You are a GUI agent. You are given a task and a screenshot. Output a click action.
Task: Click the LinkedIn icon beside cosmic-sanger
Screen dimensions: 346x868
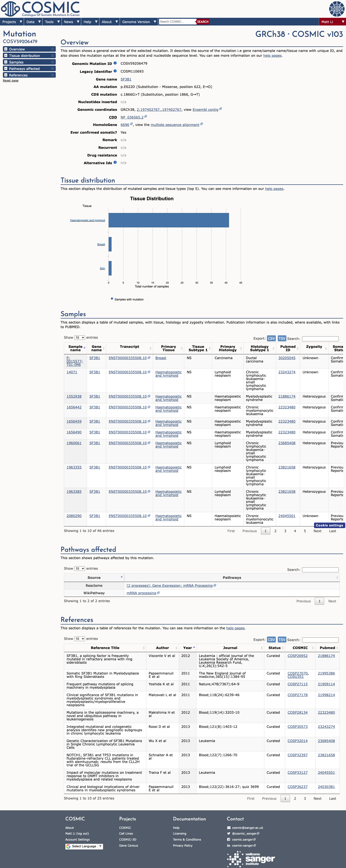(x=229, y=845)
